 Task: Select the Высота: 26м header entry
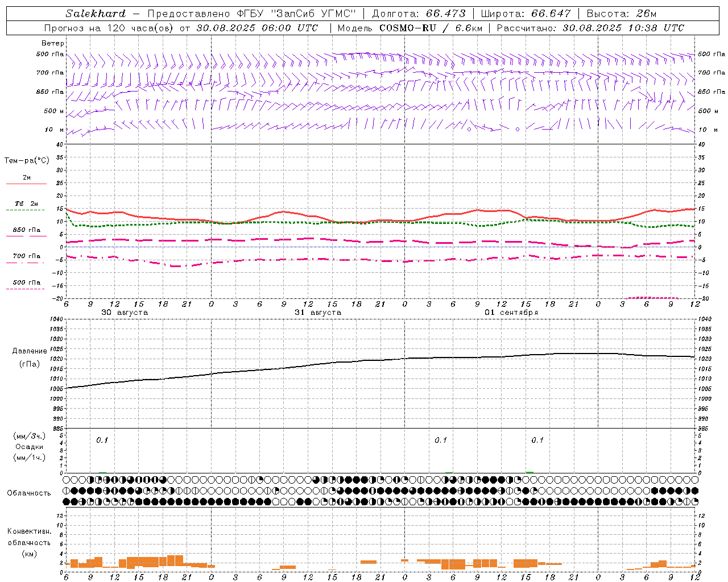(622, 14)
